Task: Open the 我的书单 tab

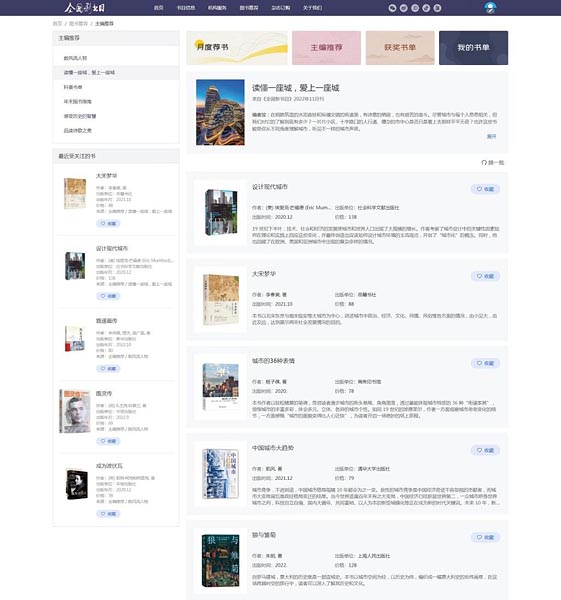Action: click(x=473, y=48)
